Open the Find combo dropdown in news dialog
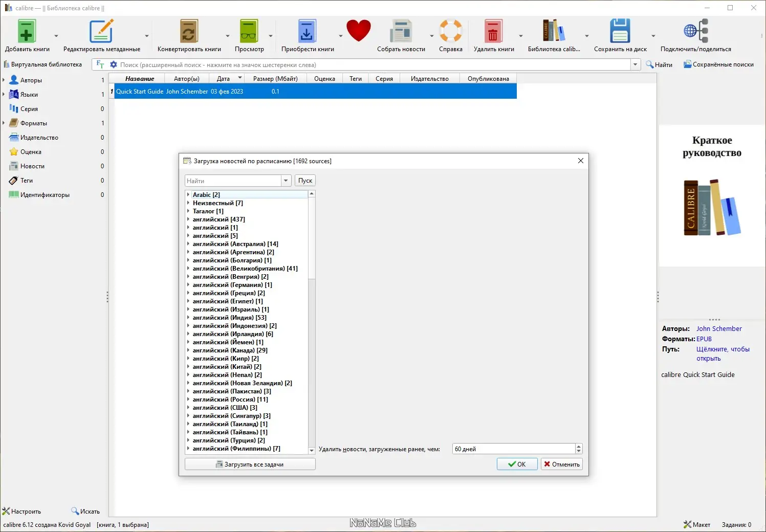Image resolution: width=766 pixels, height=532 pixels. [286, 181]
